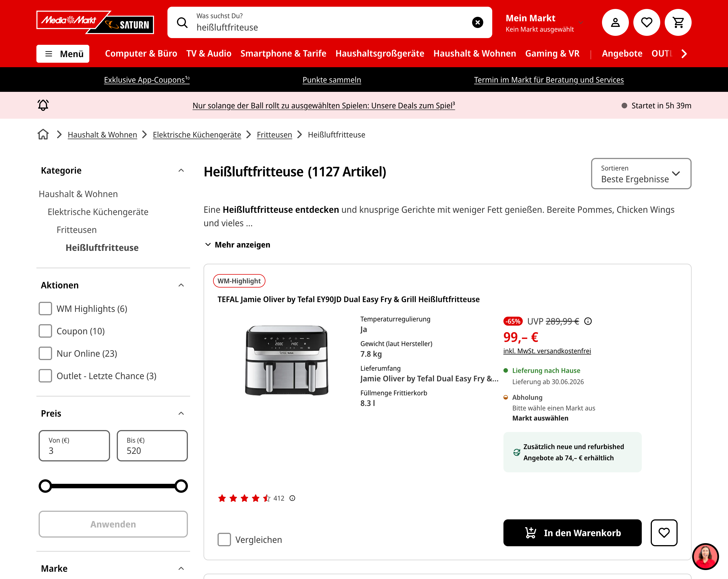This screenshot has height=579, width=728.
Task: Tick Outlet - Letzte Chance checkbox
Action: click(45, 376)
